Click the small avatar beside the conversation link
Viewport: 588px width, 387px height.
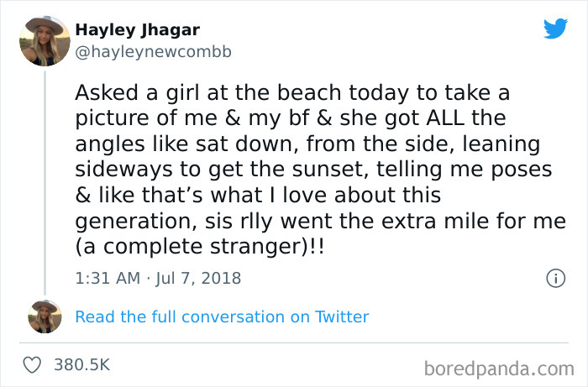(x=45, y=316)
